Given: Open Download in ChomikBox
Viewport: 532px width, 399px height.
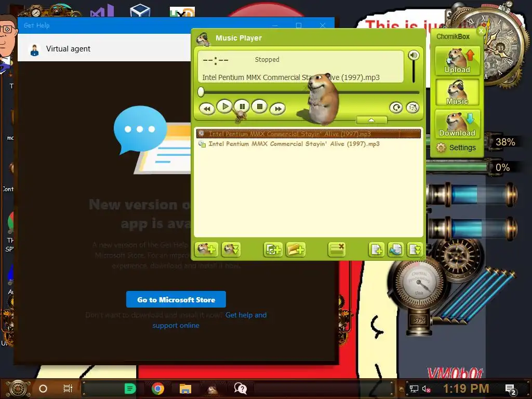Looking at the screenshot, I should click(x=457, y=124).
